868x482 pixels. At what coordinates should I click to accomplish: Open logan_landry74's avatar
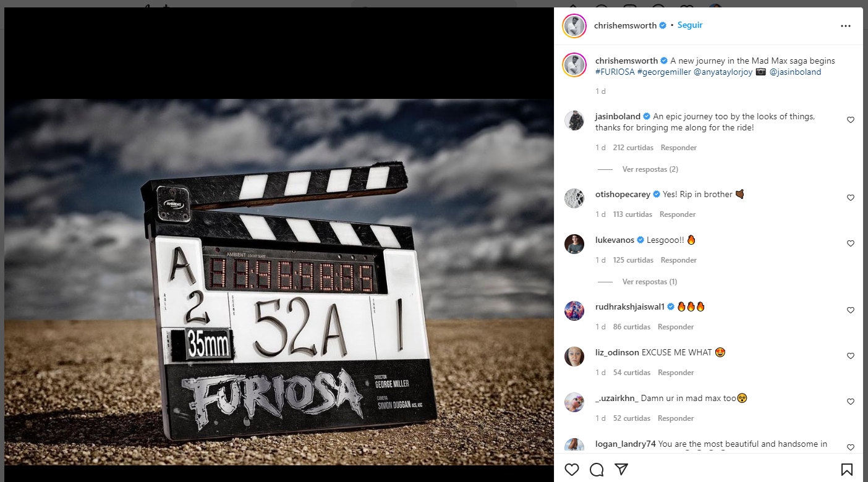(574, 445)
